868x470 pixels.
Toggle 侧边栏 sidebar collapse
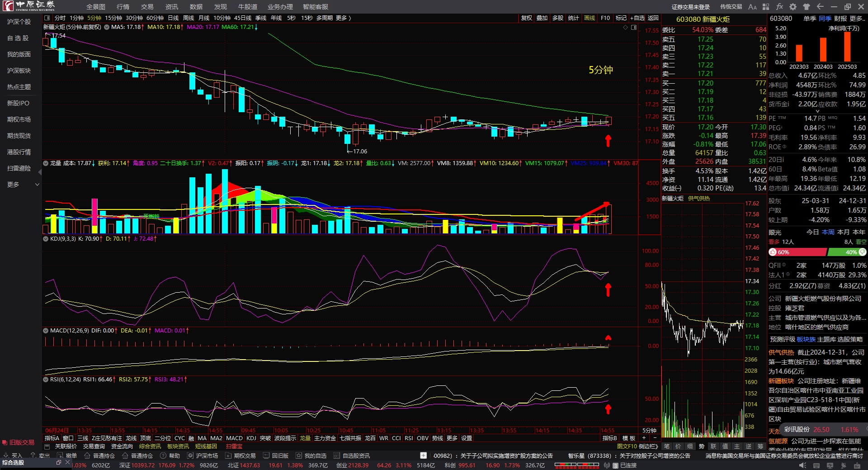[648, 446]
